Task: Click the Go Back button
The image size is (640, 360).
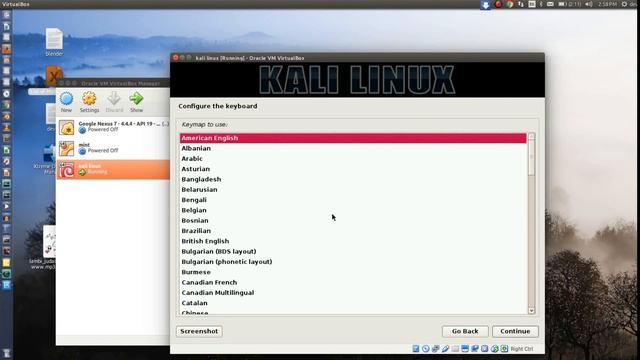Action: point(465,331)
